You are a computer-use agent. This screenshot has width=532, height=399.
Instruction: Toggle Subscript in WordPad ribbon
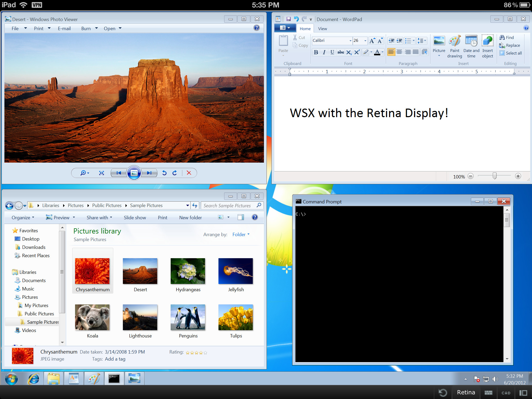(x=349, y=52)
